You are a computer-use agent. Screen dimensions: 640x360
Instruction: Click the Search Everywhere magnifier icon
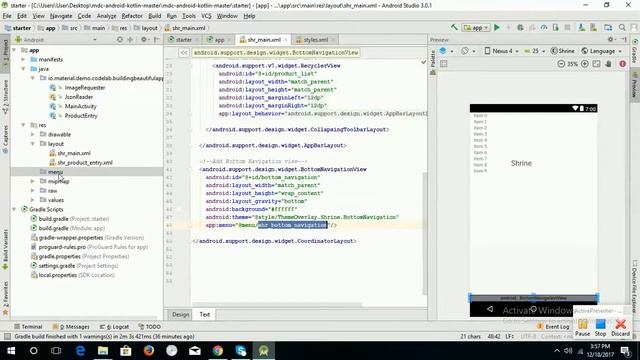point(622,27)
